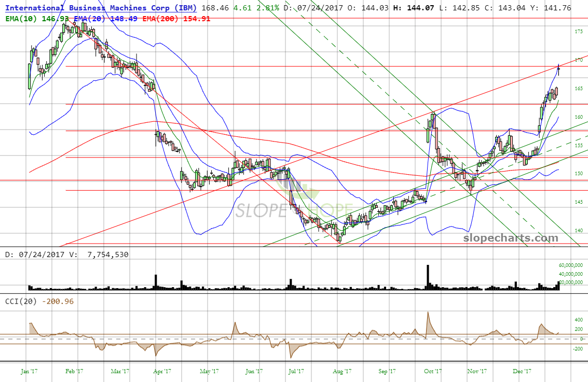The height and width of the screenshot is (382, 588).
Task: Click the -200 CCI axis label
Action: (578, 348)
